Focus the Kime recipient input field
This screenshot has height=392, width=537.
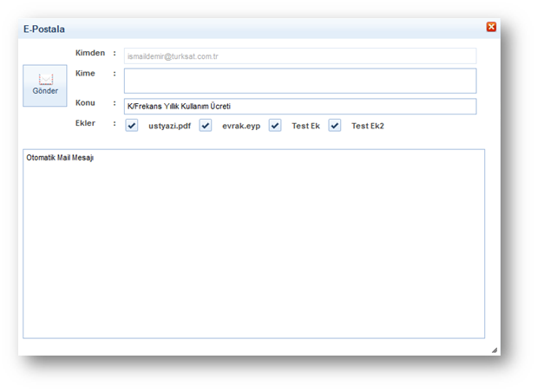[300, 81]
